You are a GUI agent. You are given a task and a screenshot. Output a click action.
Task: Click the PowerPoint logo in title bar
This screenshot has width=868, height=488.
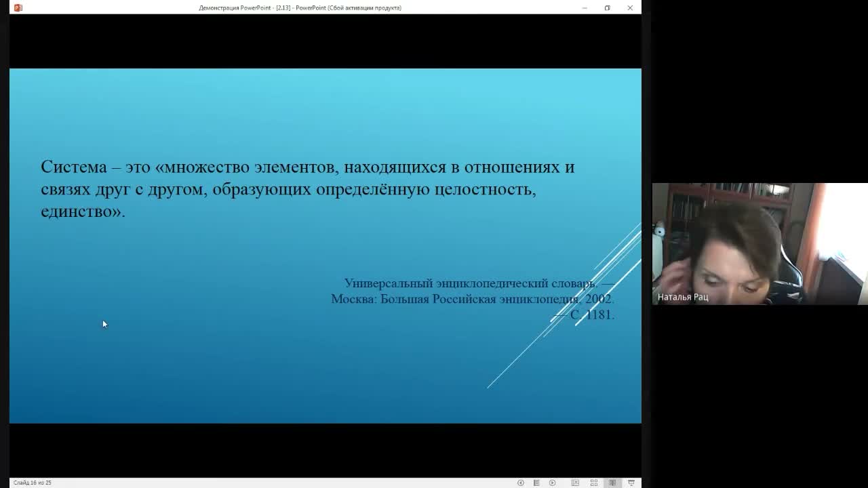18,7
